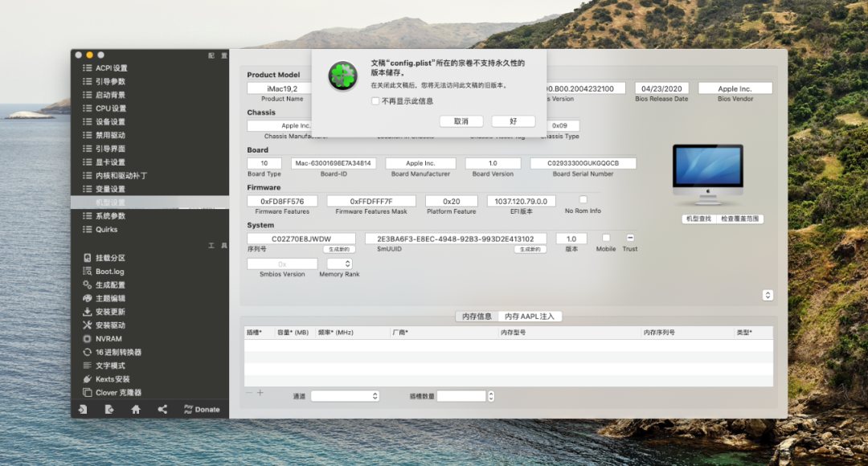Select the highlighted 机型设置 sidebar item
The width and height of the screenshot is (868, 466).
pos(150,202)
